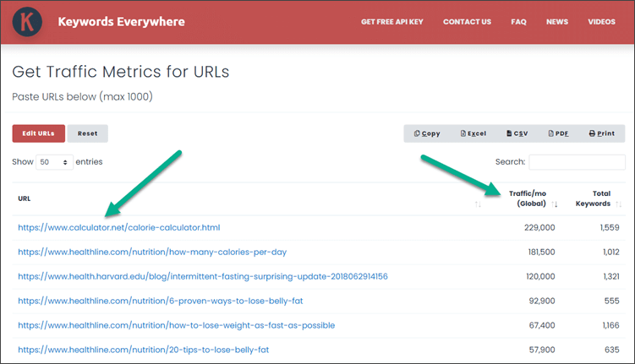
Task: Click the Paste URLs below (max 1000) text
Action: [x=82, y=96]
